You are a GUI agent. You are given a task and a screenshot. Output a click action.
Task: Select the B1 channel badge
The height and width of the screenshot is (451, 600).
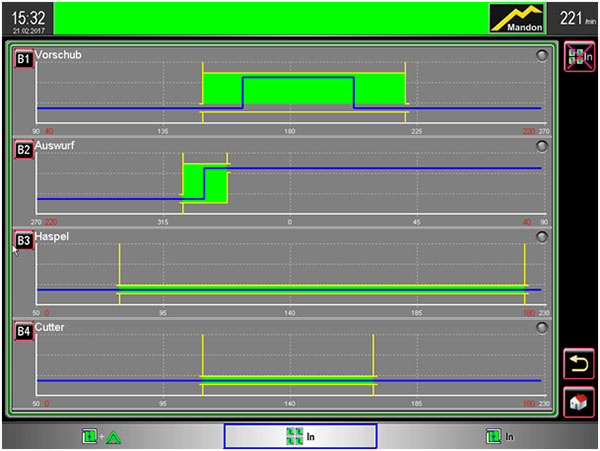[23, 60]
